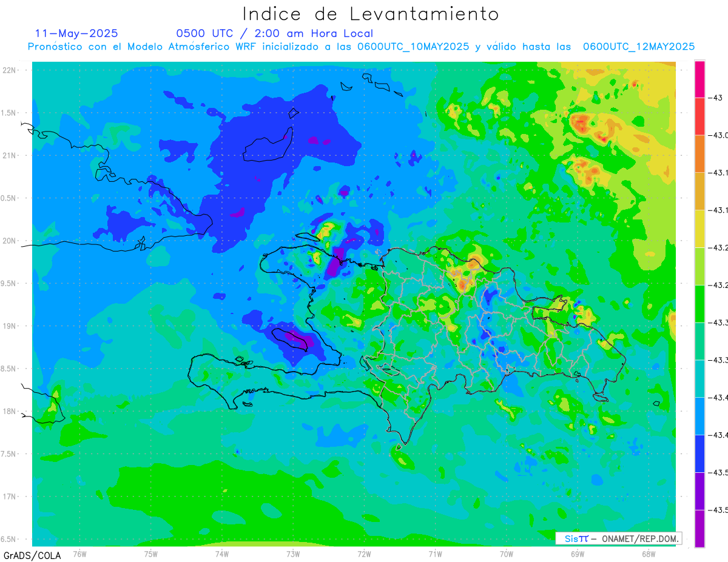This screenshot has width=728, height=562.
Task: Click the '74W' longitude label
Action: pos(222,554)
